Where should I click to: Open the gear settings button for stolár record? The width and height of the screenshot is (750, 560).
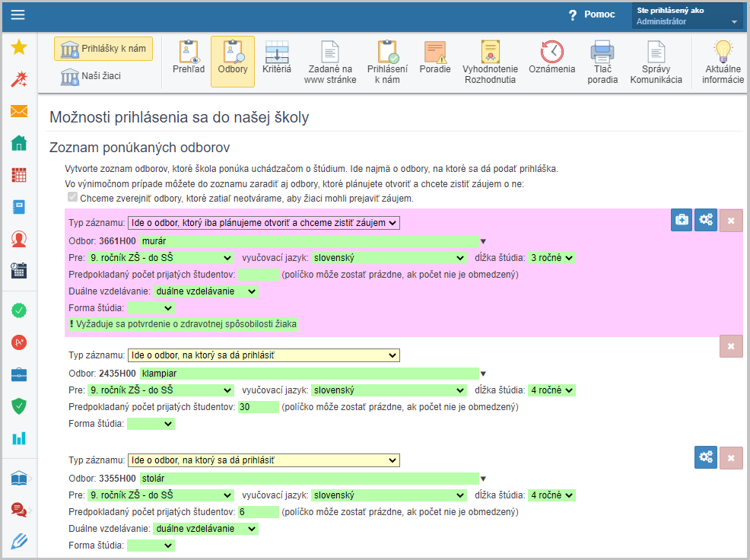coord(706,457)
